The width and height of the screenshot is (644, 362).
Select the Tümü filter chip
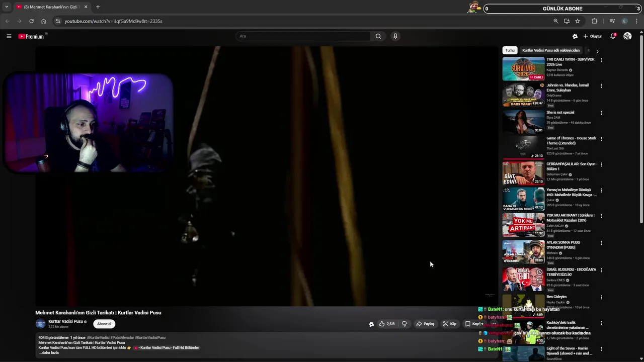(x=510, y=50)
